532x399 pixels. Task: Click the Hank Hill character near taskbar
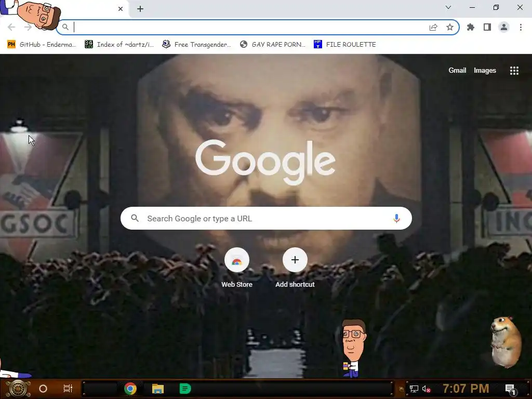[353, 349]
